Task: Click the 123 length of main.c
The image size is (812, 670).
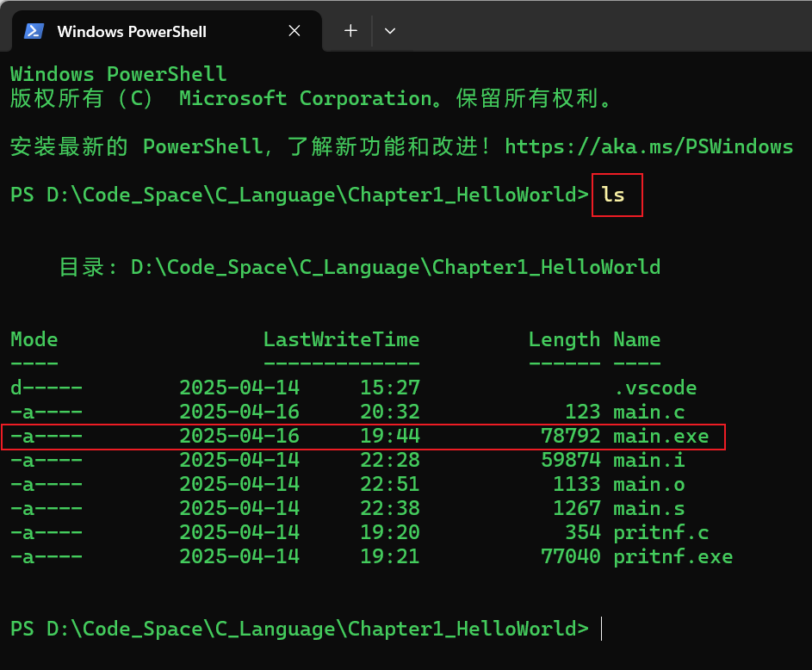Action: click(x=583, y=413)
